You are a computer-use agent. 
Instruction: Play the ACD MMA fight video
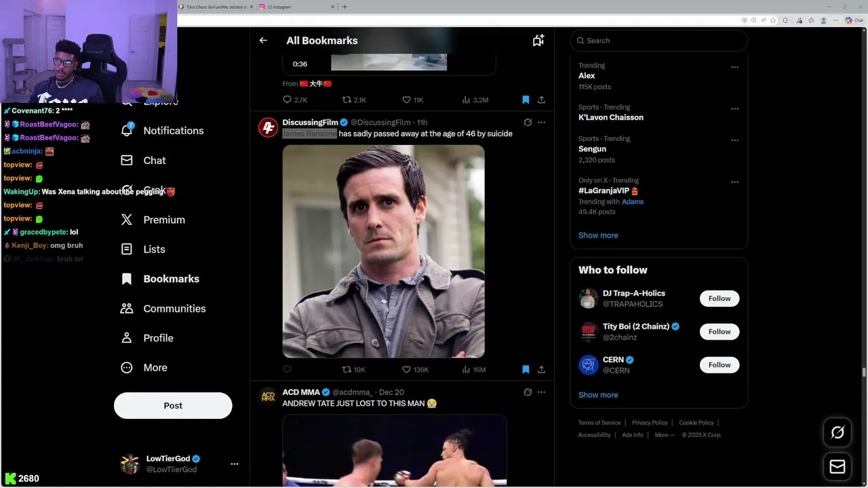(x=395, y=451)
